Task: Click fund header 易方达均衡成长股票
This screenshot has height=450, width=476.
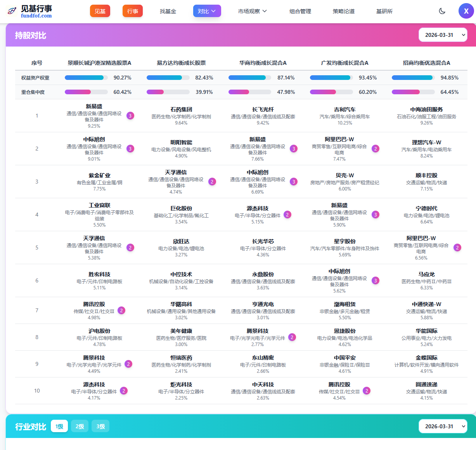Action: (181, 63)
